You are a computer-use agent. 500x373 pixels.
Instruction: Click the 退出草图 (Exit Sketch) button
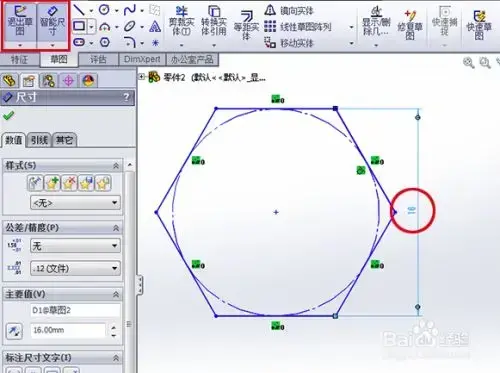tap(20, 22)
